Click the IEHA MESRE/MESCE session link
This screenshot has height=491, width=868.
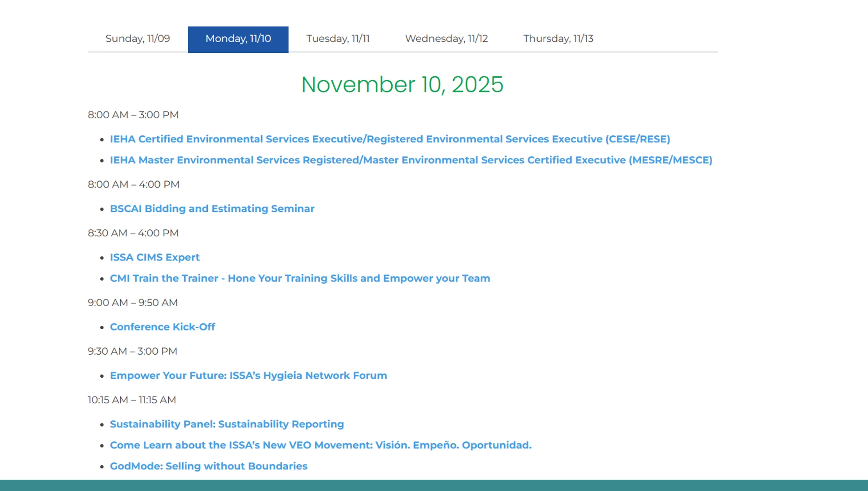click(x=410, y=160)
